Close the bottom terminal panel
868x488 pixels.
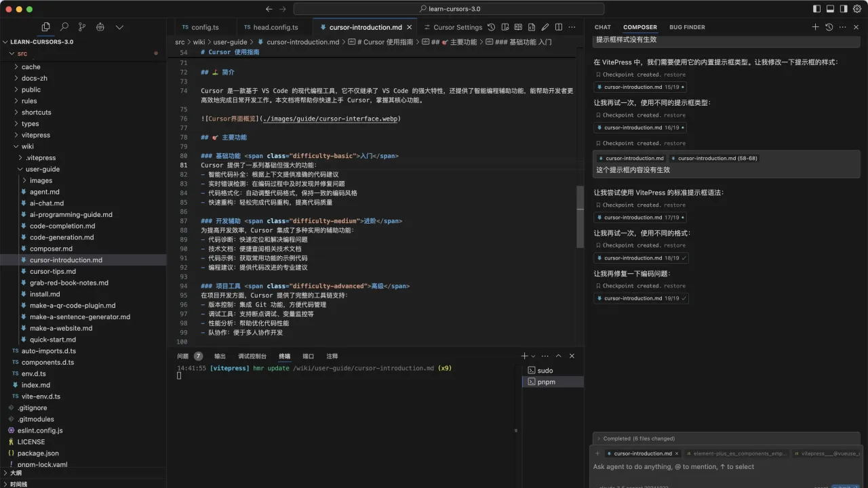pyautogui.click(x=572, y=356)
